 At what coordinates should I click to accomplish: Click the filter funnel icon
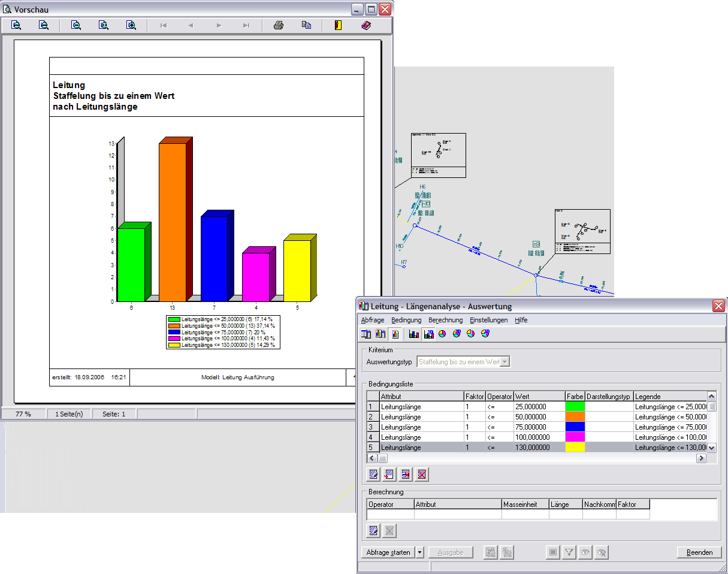click(x=569, y=552)
